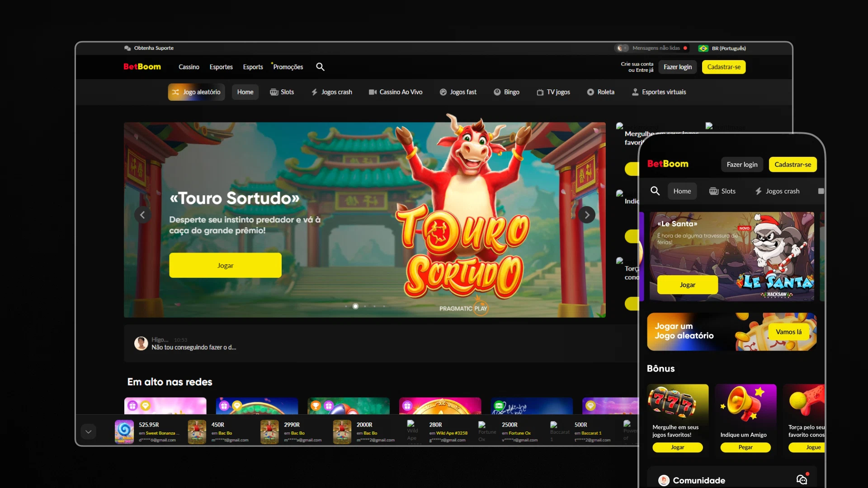Image resolution: width=868 pixels, height=488 pixels.
Task: Advance banner with the right arrow
Action: [x=587, y=215]
